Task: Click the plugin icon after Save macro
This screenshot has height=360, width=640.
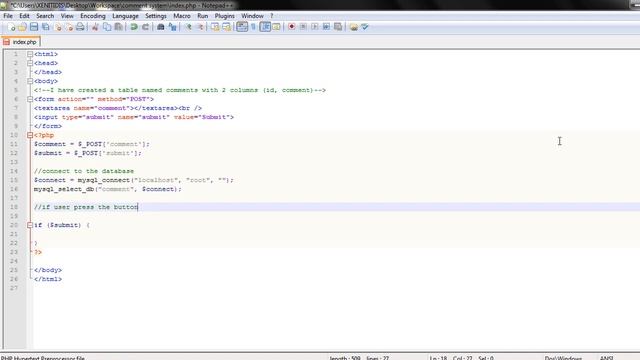Action: 353,27
